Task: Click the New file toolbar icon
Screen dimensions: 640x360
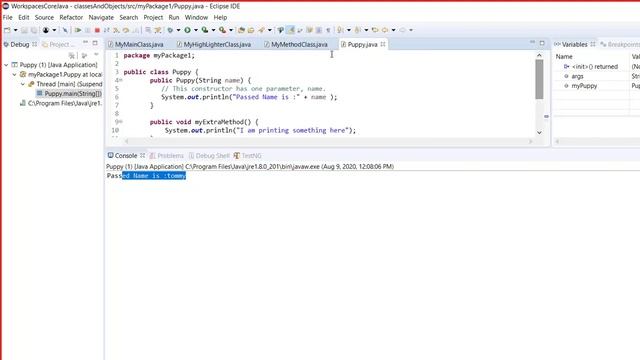Action: point(7,30)
